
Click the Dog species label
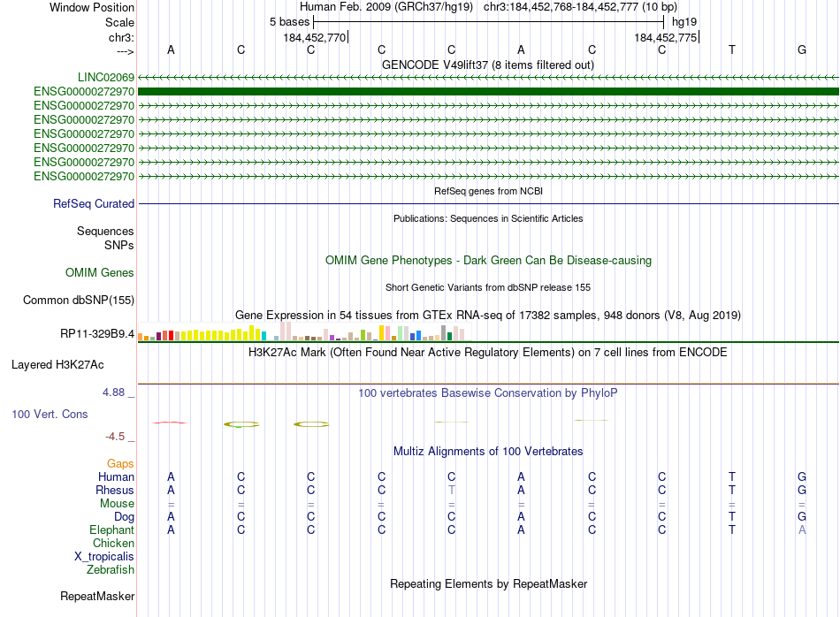click(125, 517)
